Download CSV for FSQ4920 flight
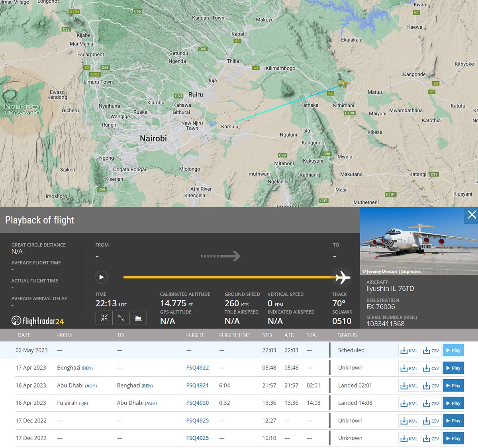 pos(431,403)
